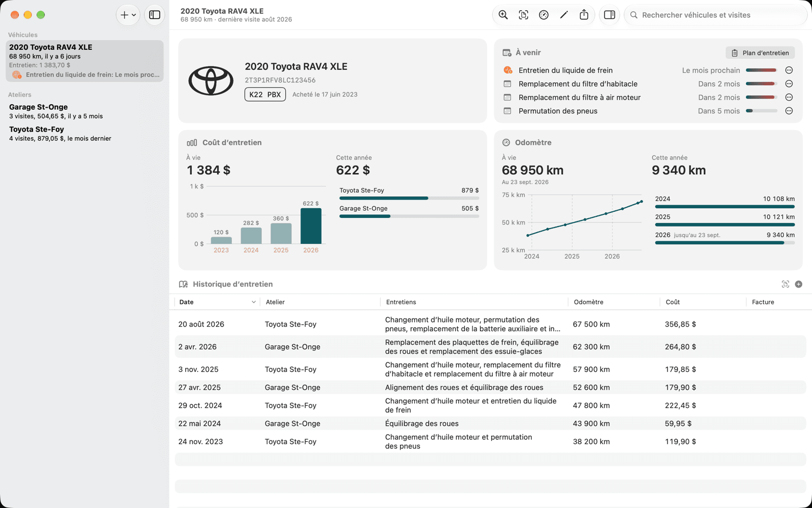Focus the Rechercher véhicules et visites field

[x=716, y=15]
